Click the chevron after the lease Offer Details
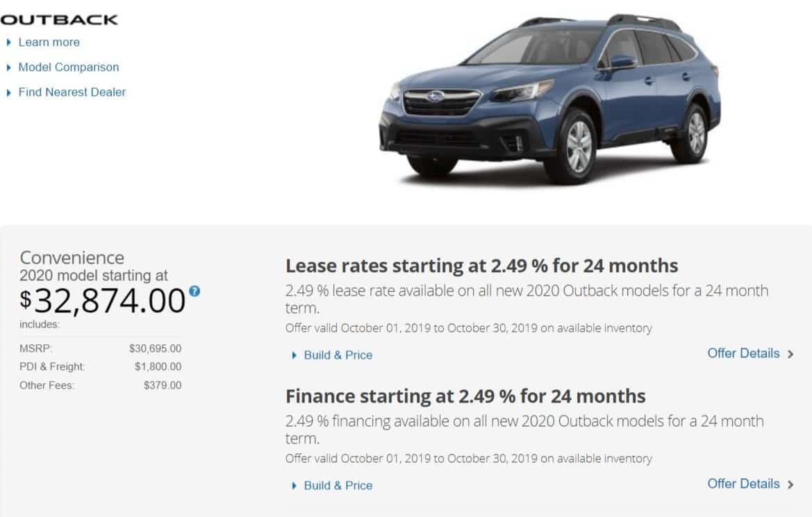 pyautogui.click(x=791, y=353)
